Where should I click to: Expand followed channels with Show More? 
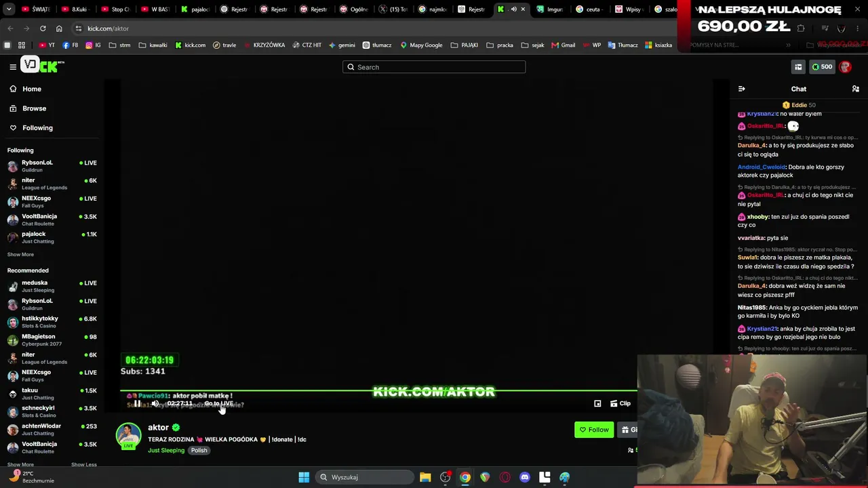tap(20, 255)
